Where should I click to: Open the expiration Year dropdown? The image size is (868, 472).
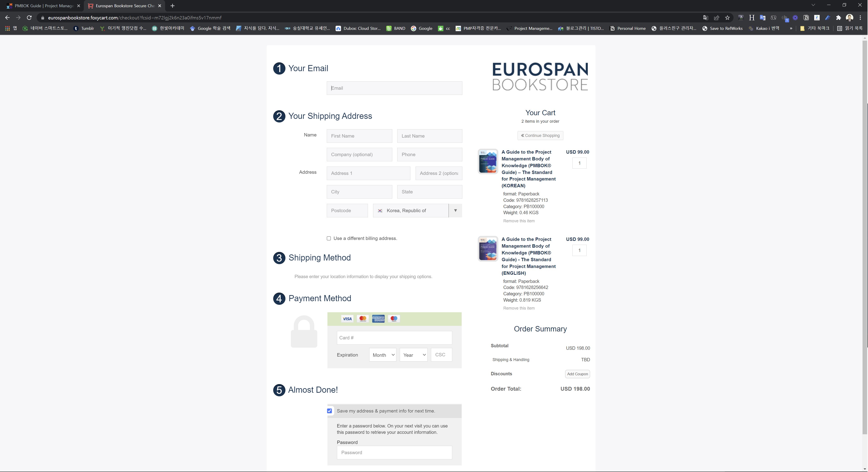pos(414,355)
